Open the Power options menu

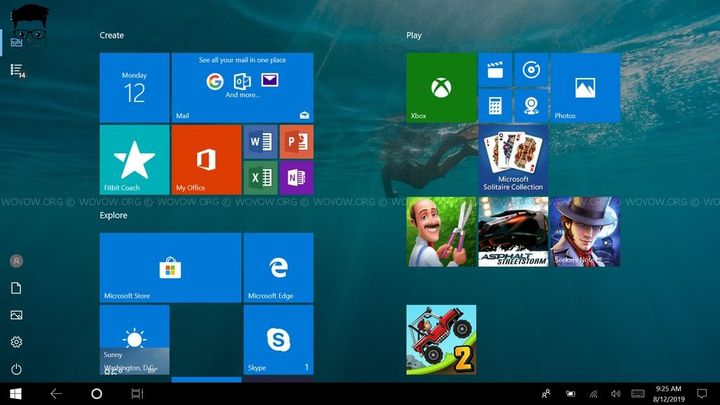(x=16, y=370)
